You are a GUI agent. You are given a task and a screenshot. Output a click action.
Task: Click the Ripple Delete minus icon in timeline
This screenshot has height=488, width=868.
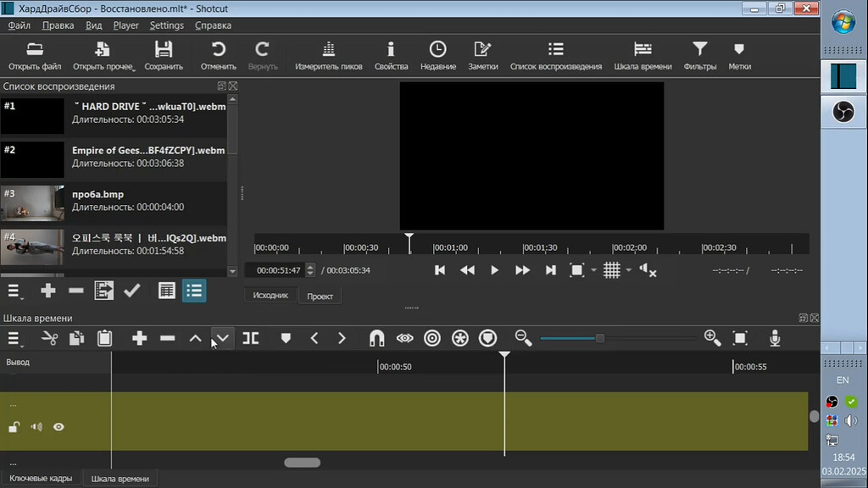pyautogui.click(x=167, y=338)
